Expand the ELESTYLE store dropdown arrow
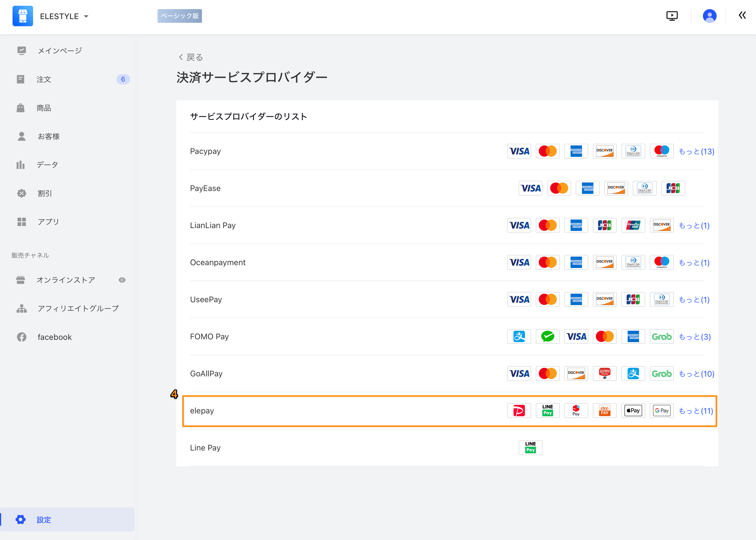This screenshot has height=540, width=756. [x=86, y=16]
